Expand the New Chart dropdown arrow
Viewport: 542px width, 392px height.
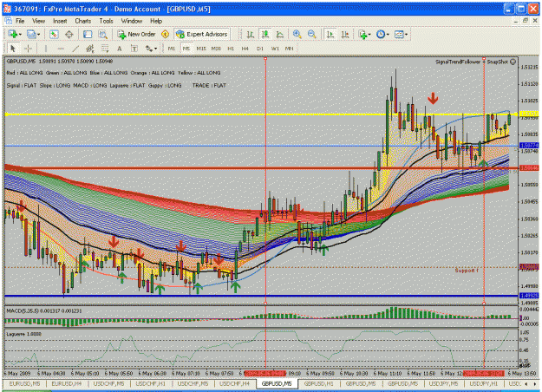point(20,34)
